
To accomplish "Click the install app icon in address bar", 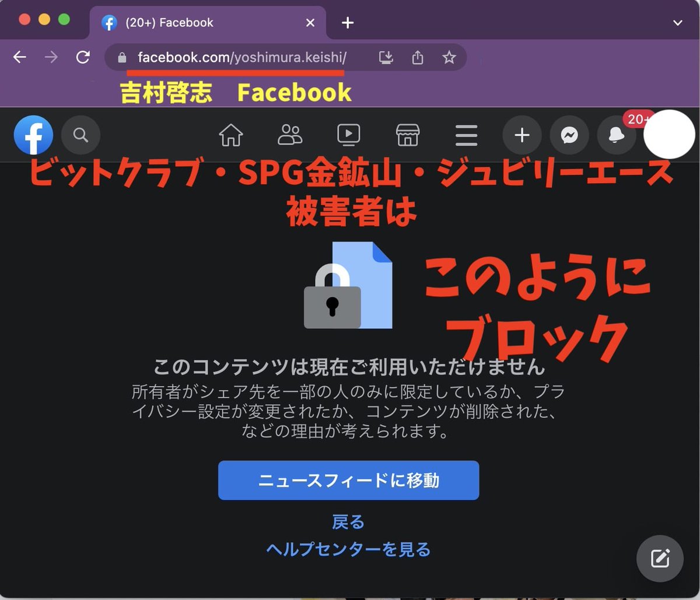I will click(386, 57).
